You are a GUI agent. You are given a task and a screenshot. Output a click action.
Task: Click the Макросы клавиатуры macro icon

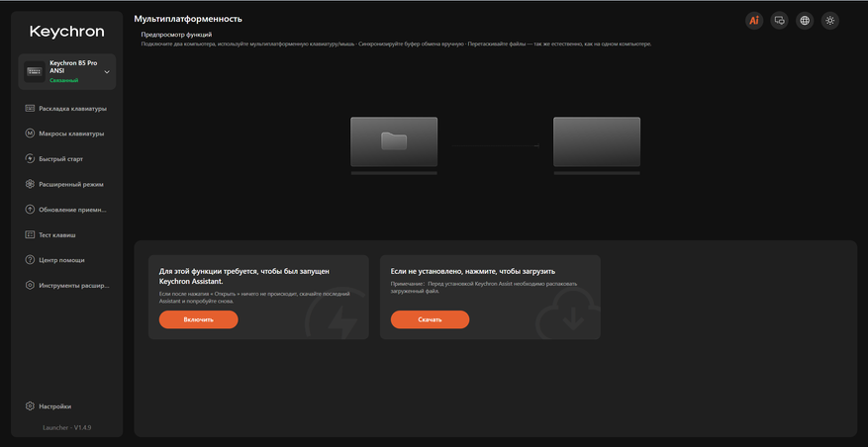[30, 134]
